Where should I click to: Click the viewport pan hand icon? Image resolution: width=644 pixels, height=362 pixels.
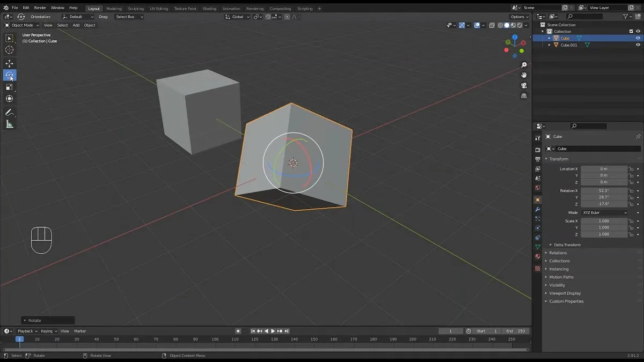pos(524,75)
